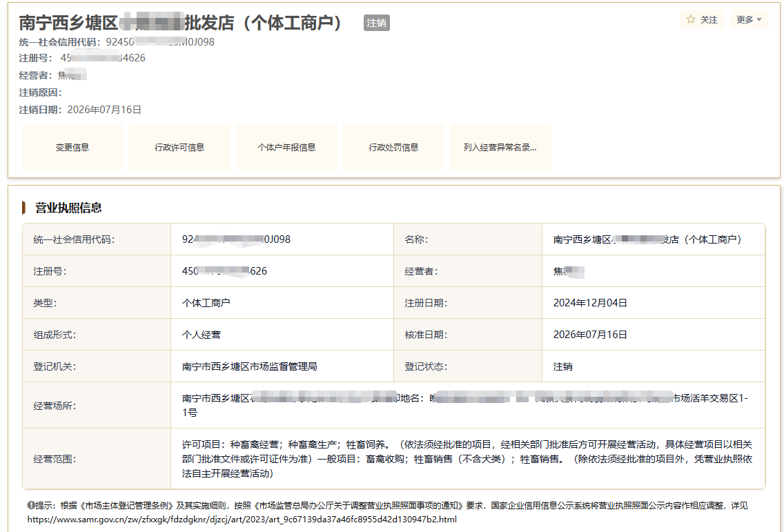This screenshot has height=532, width=784.
Task: Open the 更多 dropdown menu
Action: (x=749, y=19)
